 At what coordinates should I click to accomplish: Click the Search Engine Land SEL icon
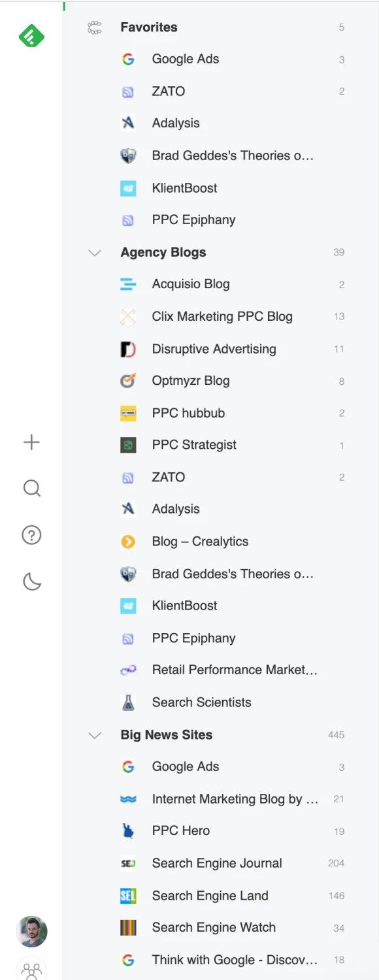(128, 896)
